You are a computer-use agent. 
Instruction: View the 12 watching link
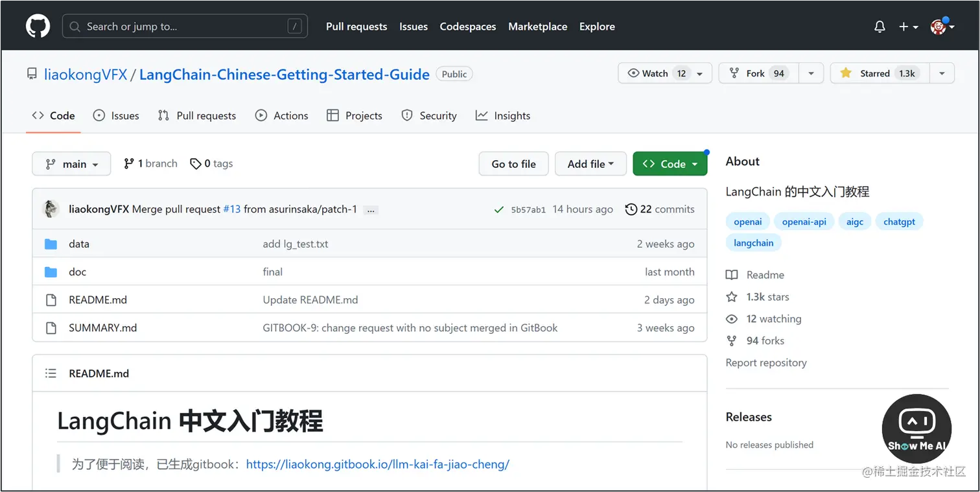coord(764,319)
